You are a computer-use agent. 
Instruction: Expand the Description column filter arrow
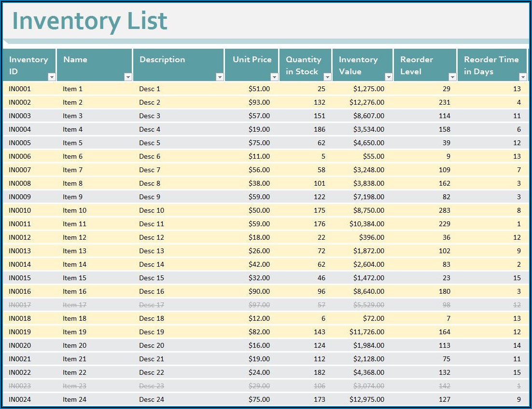(220, 77)
